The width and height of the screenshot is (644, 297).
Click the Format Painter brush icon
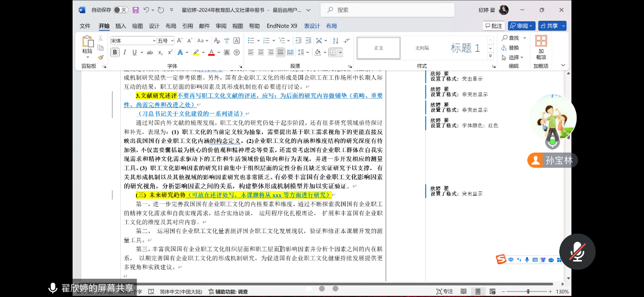point(100,57)
